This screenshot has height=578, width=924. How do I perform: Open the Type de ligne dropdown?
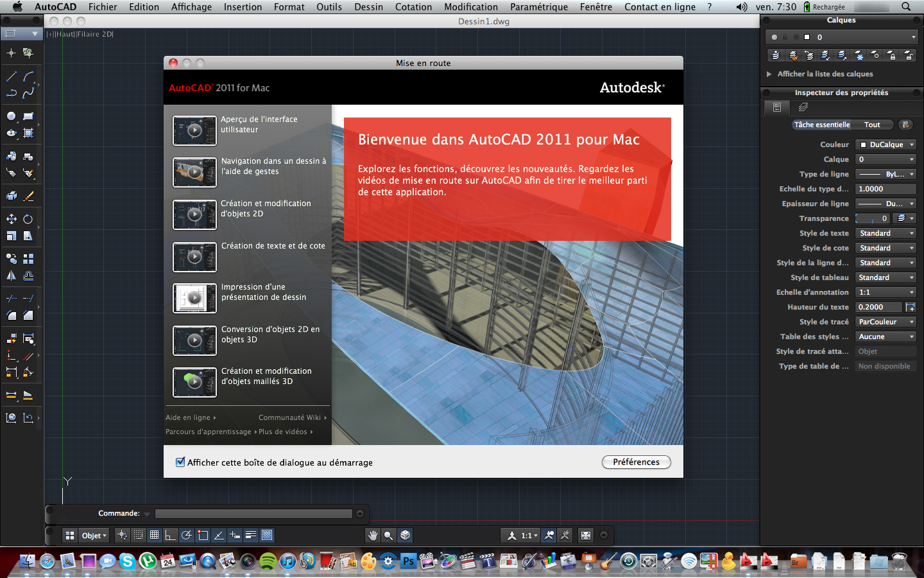[886, 174]
